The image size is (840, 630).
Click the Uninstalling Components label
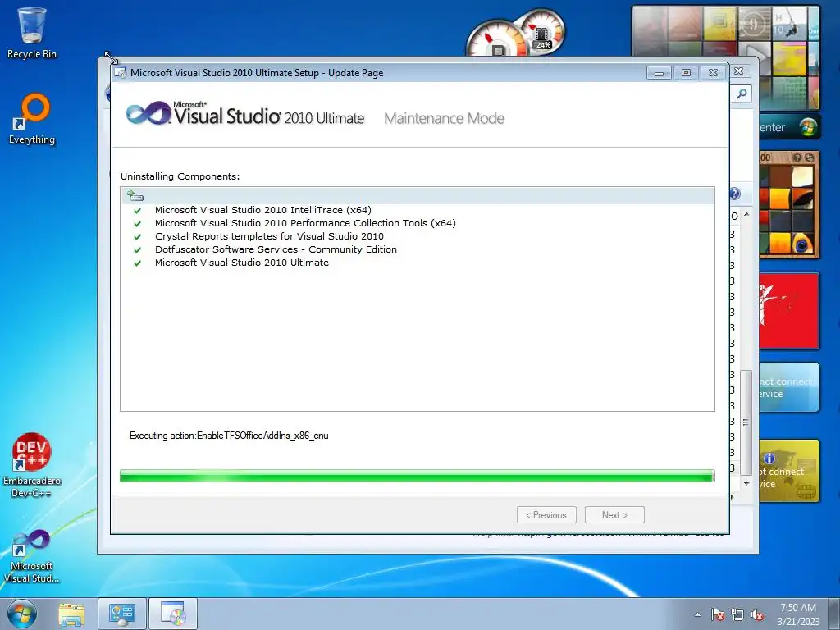180,176
